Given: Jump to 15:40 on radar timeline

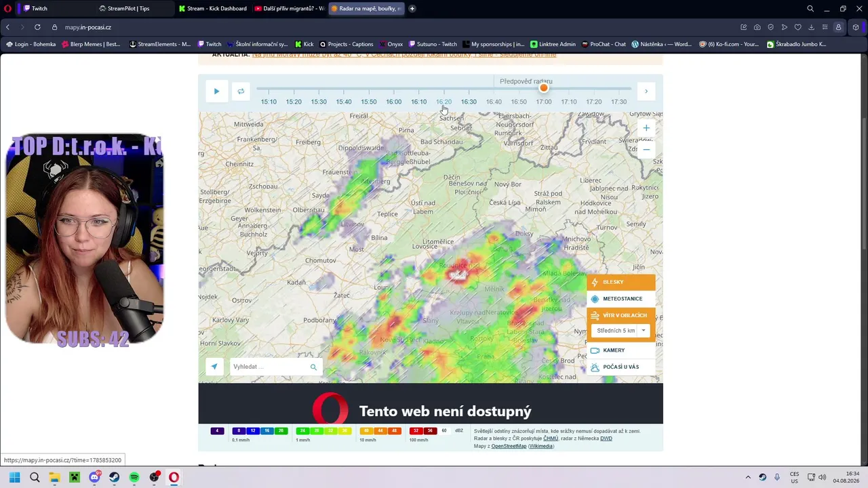Looking at the screenshot, I should [x=344, y=102].
